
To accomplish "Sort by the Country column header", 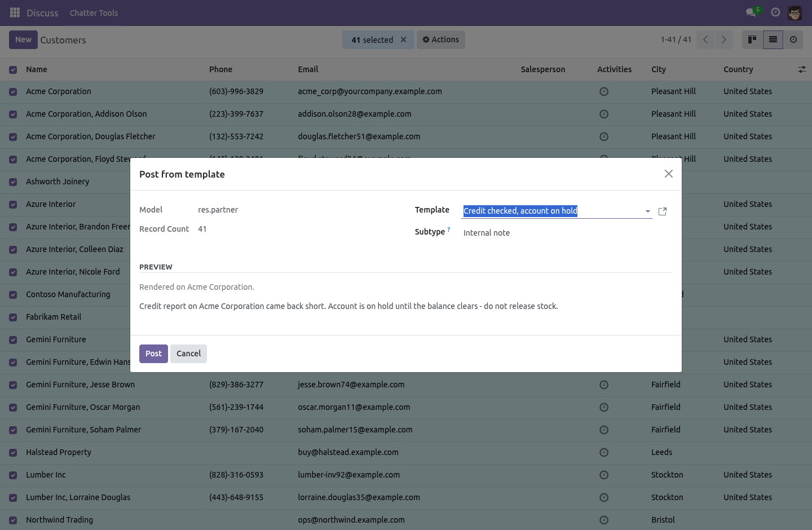I will [738, 69].
